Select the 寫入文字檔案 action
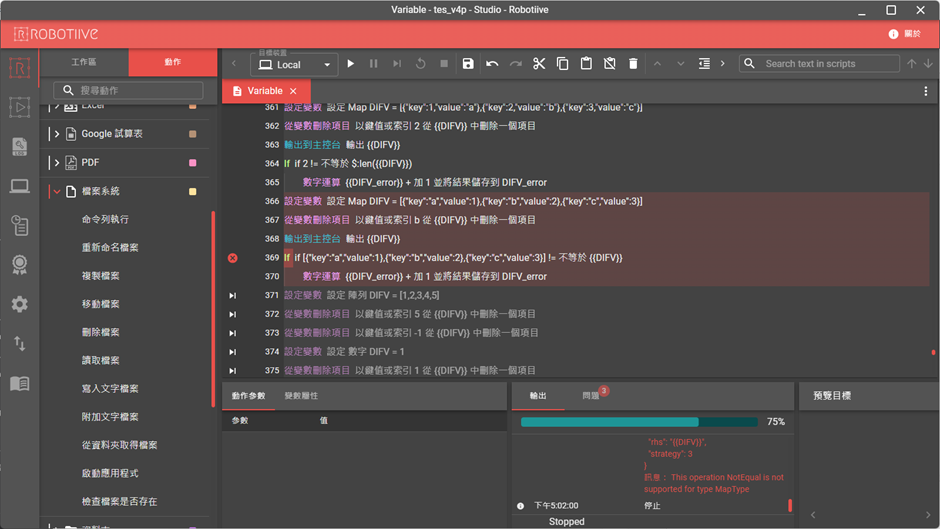The image size is (940, 529). click(110, 389)
